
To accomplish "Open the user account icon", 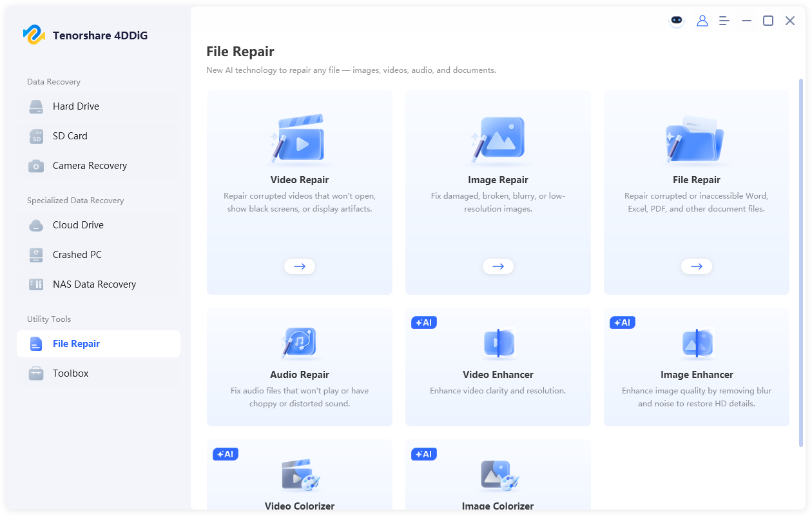I will 702,21.
